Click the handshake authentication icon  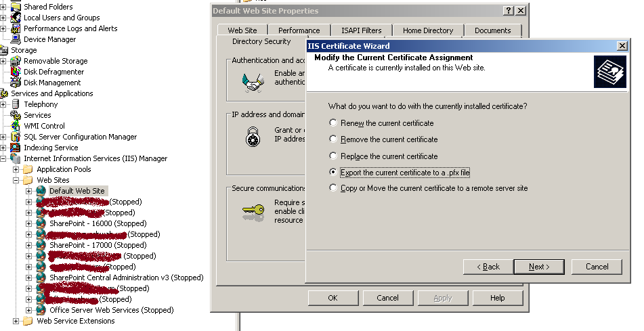[x=252, y=83]
